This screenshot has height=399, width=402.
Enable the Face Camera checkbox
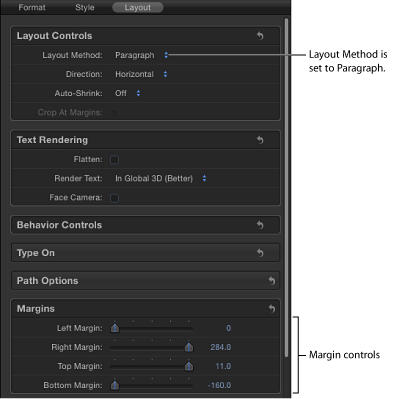pos(114,198)
